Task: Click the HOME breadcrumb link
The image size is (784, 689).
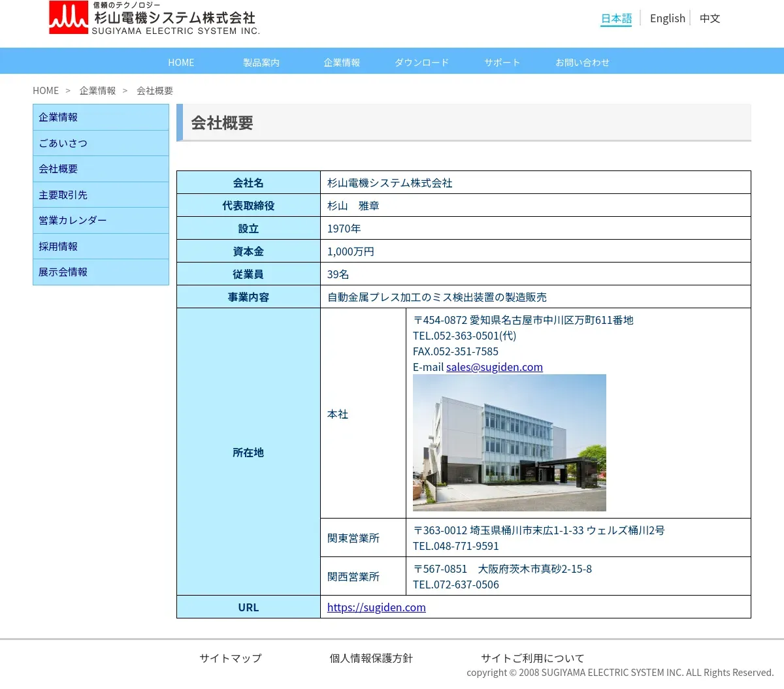Action: click(x=46, y=91)
